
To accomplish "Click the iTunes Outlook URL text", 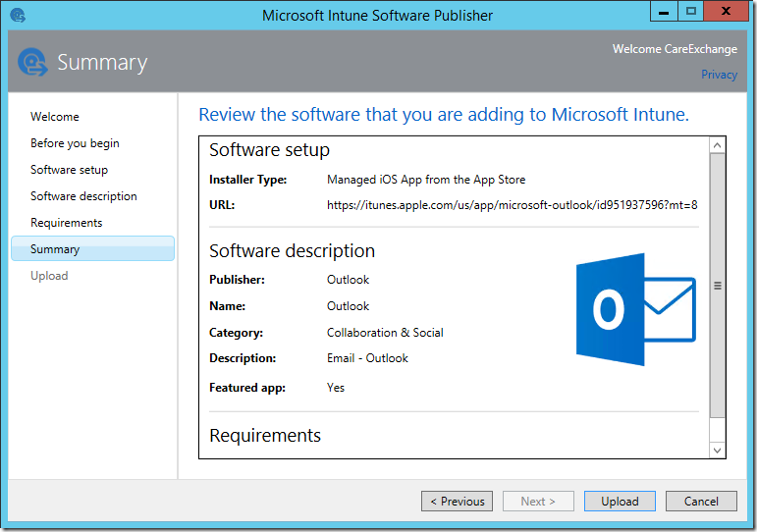I will (512, 205).
